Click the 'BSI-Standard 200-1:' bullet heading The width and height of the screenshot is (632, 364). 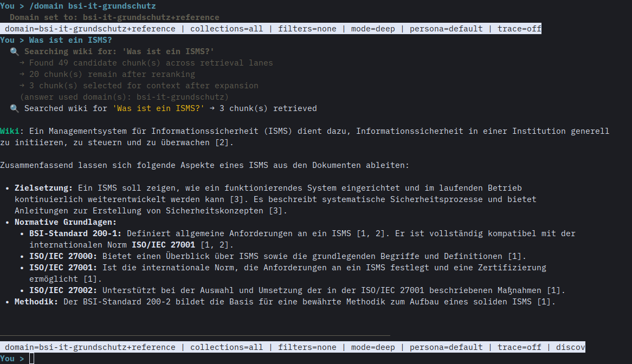coord(75,233)
